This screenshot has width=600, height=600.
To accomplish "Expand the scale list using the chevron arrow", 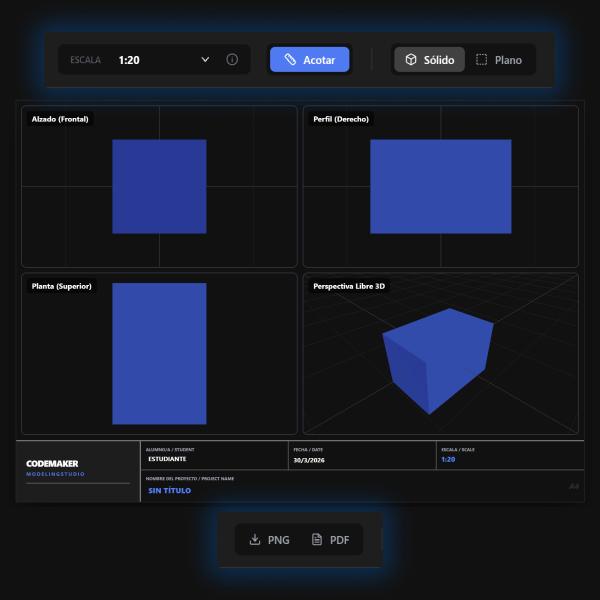I will (x=205, y=60).
